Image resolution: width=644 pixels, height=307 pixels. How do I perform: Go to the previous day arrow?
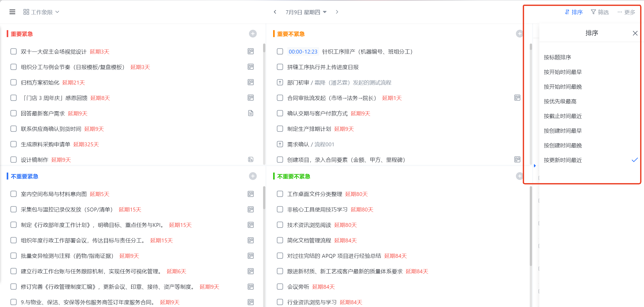click(x=275, y=12)
